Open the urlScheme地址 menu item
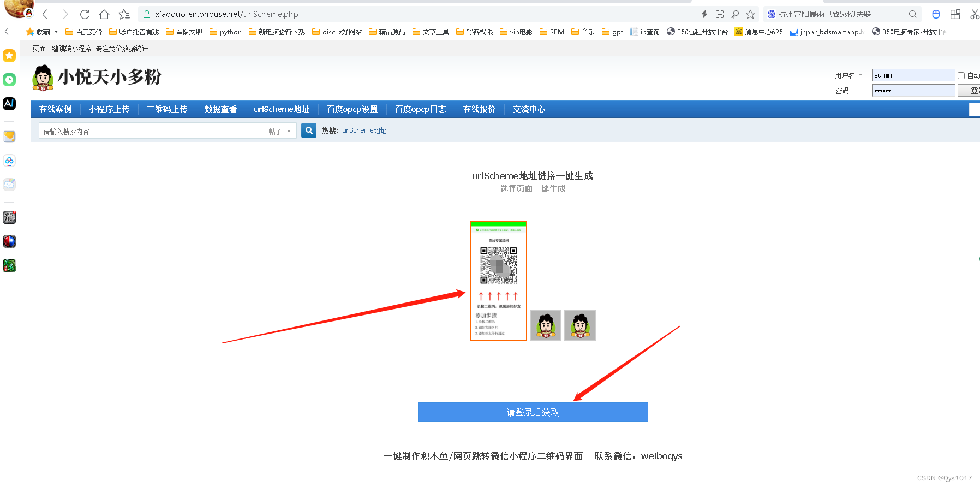The height and width of the screenshot is (487, 980). click(282, 109)
